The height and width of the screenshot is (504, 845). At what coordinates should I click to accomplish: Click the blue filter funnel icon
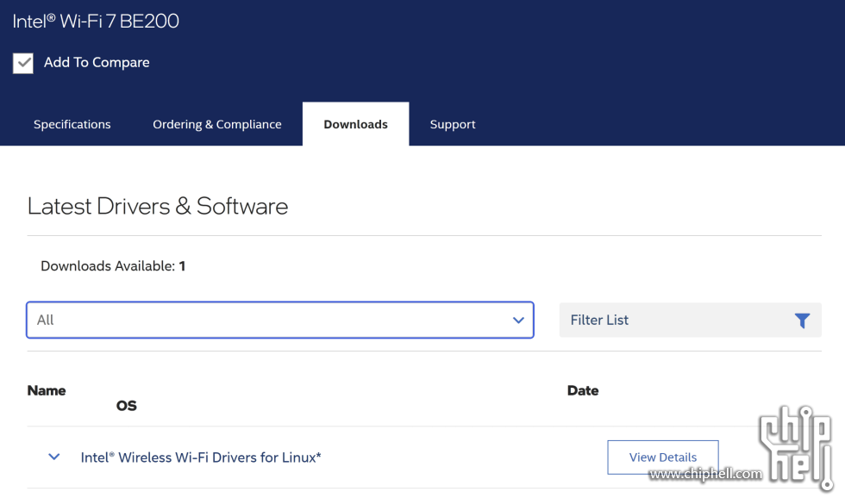click(802, 320)
